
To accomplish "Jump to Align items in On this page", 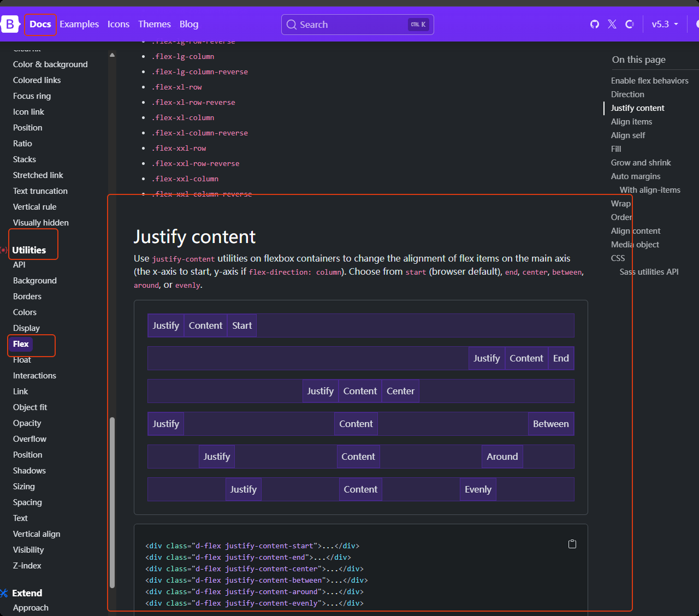I will click(631, 122).
